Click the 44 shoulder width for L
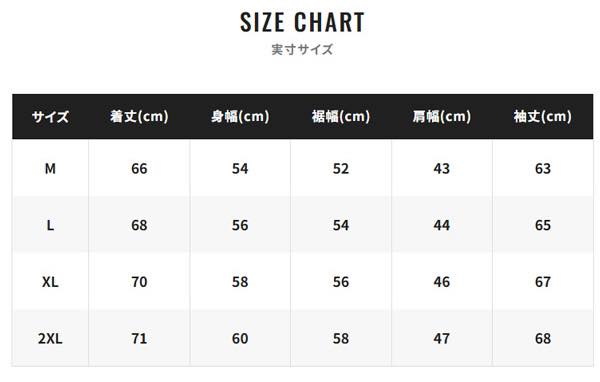Viewport: 600px width, 382px height. point(442,225)
